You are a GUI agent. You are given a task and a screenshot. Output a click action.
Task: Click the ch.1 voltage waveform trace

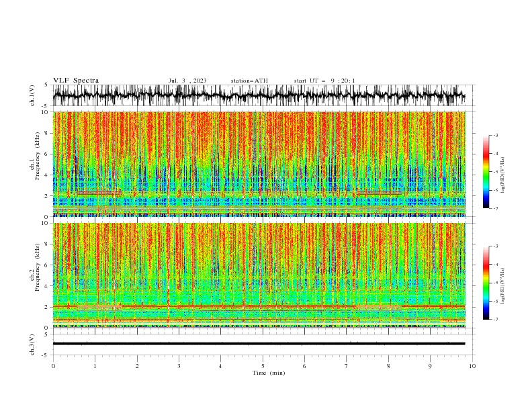[259, 95]
